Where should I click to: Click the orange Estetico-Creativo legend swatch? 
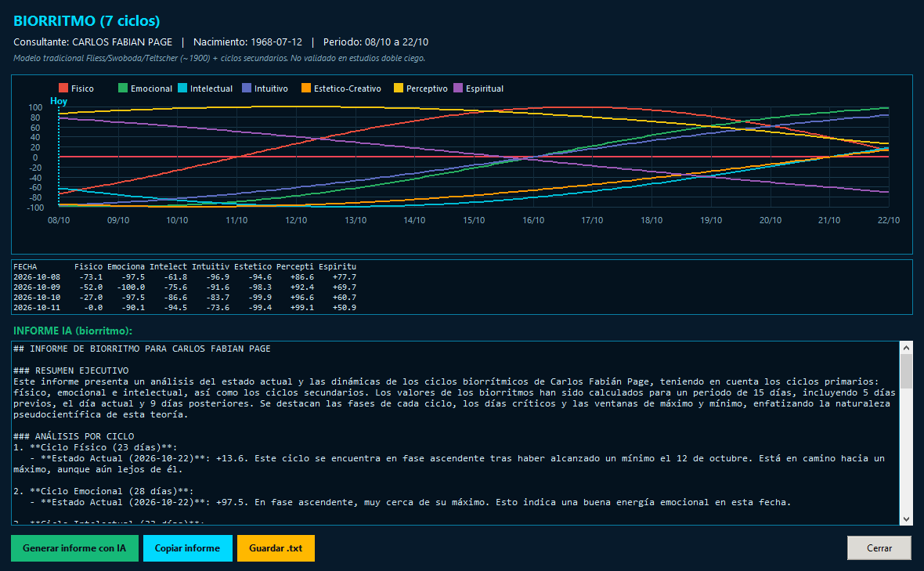click(306, 89)
